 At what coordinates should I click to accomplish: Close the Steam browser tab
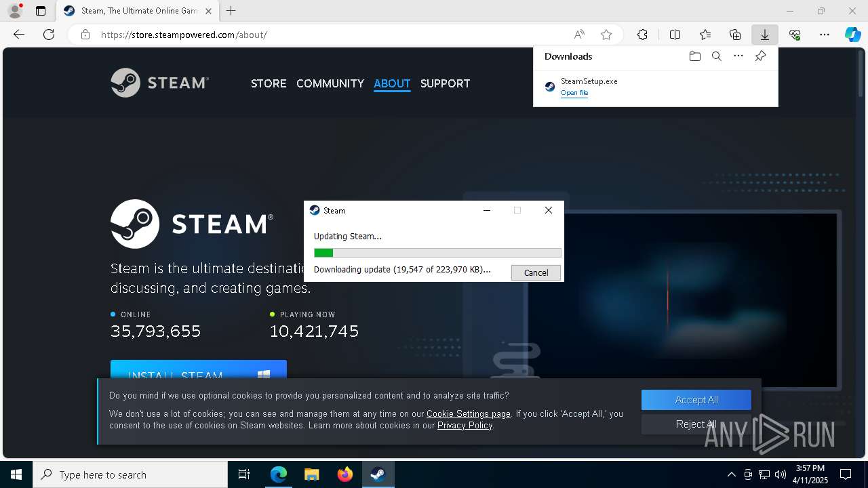coord(208,11)
